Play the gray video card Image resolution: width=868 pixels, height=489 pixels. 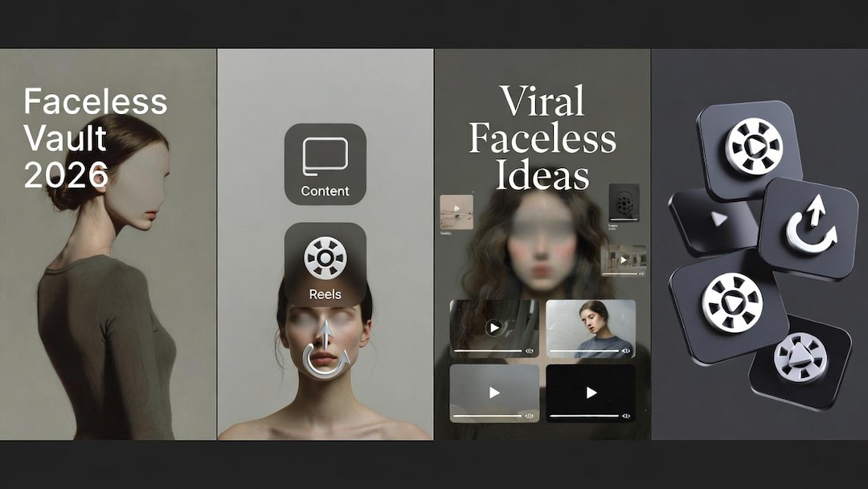click(x=493, y=393)
